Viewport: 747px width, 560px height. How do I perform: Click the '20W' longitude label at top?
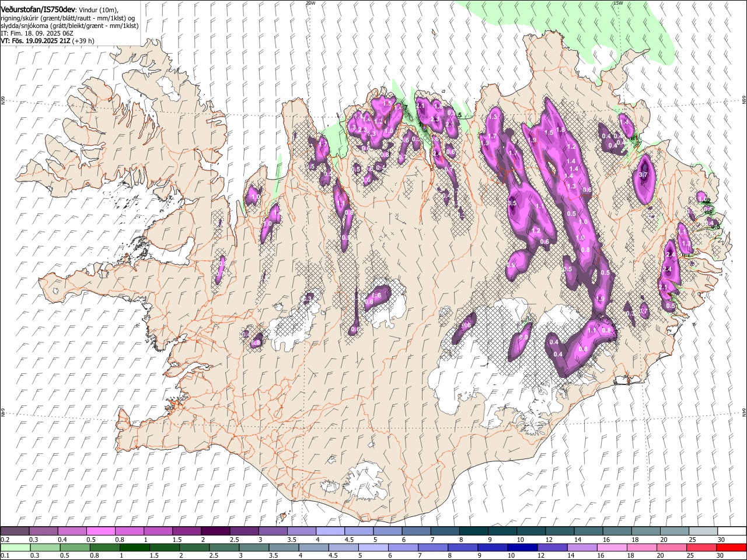click(310, 3)
